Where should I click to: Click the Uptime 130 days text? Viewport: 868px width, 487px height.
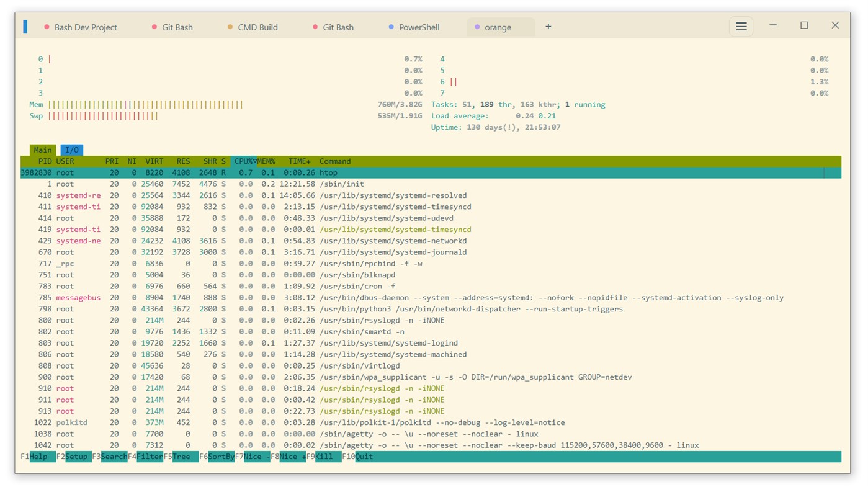click(496, 127)
